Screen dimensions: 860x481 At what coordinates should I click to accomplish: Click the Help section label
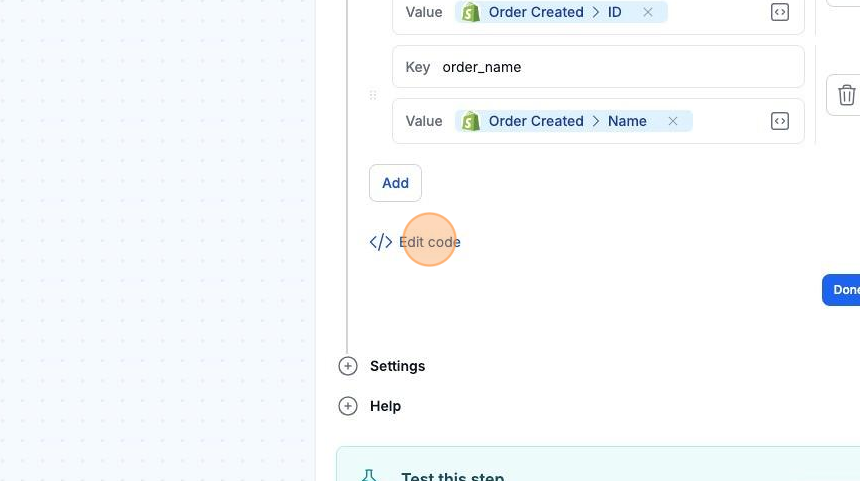(x=385, y=406)
